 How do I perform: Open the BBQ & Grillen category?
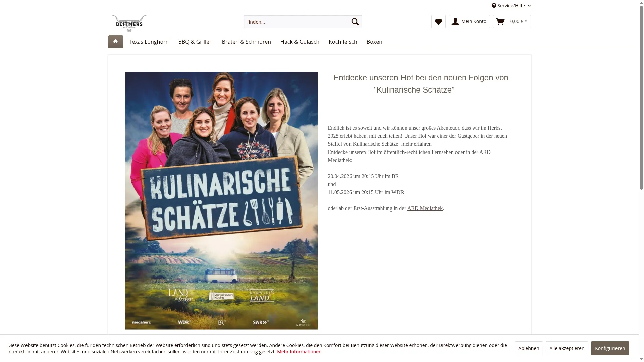click(x=195, y=42)
